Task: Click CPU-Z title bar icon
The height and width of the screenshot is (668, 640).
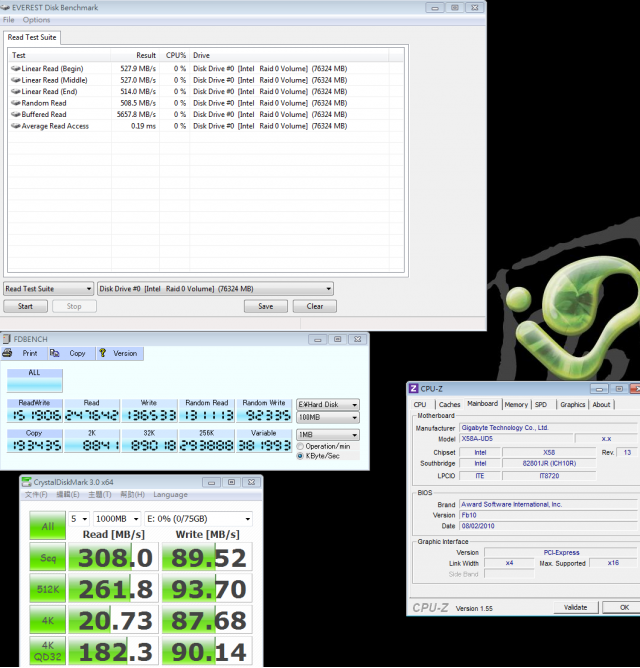Action: click(x=413, y=389)
